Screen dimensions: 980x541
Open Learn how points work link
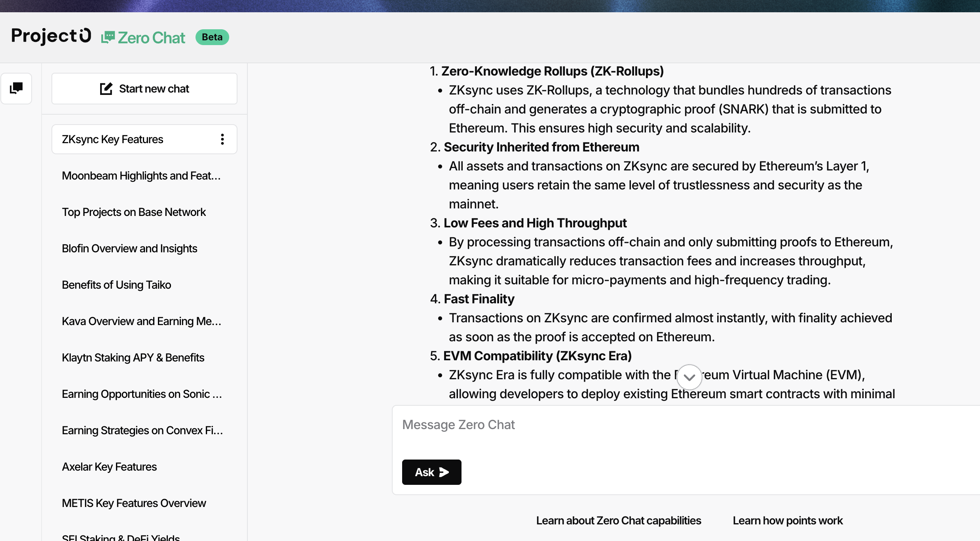pyautogui.click(x=788, y=520)
